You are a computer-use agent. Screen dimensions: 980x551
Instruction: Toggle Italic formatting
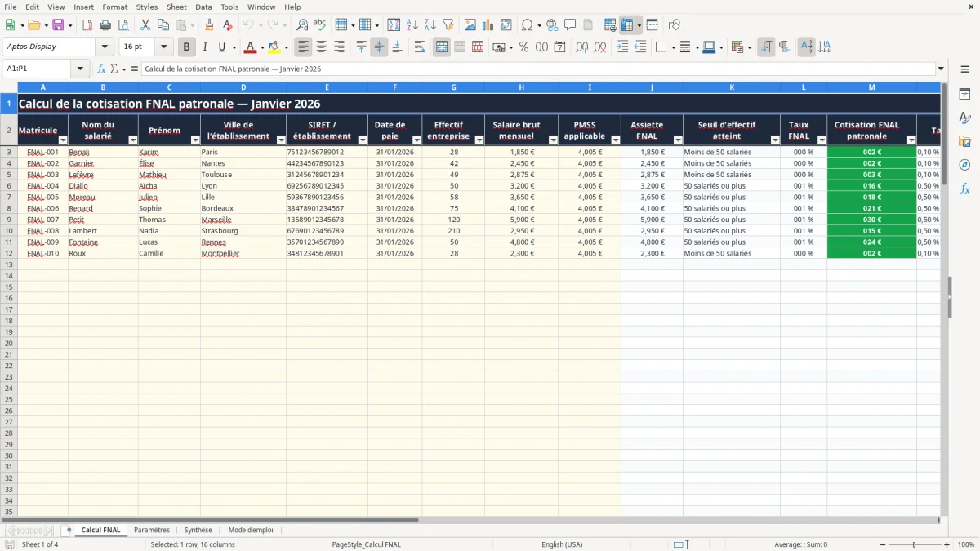tap(205, 47)
